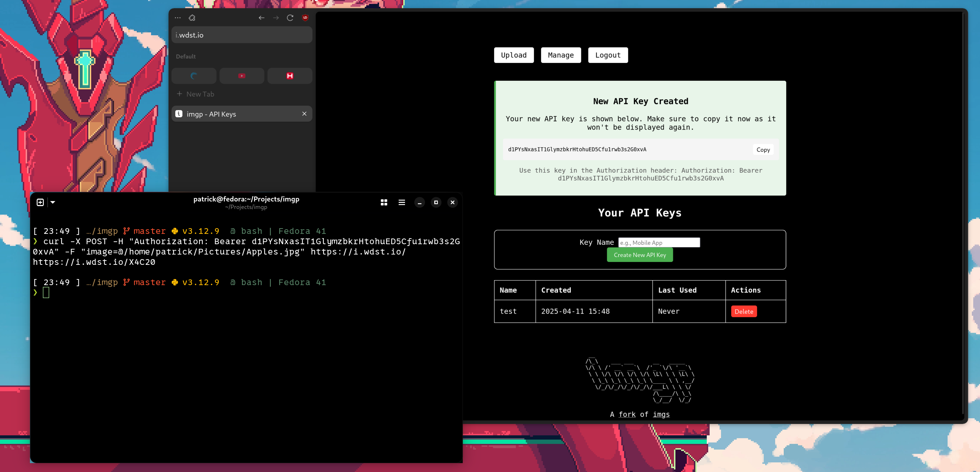Delete the test API key
The image size is (980, 472).
(x=744, y=311)
